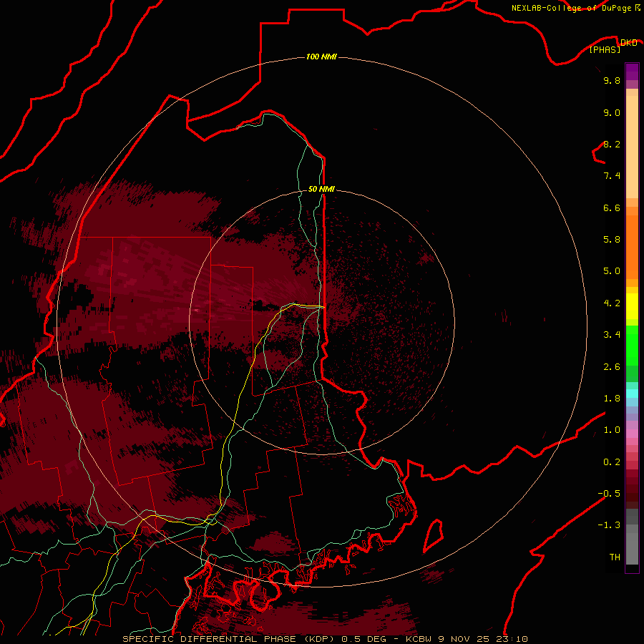Click the 2.6 color scale label
644x644 pixels.
coord(612,367)
